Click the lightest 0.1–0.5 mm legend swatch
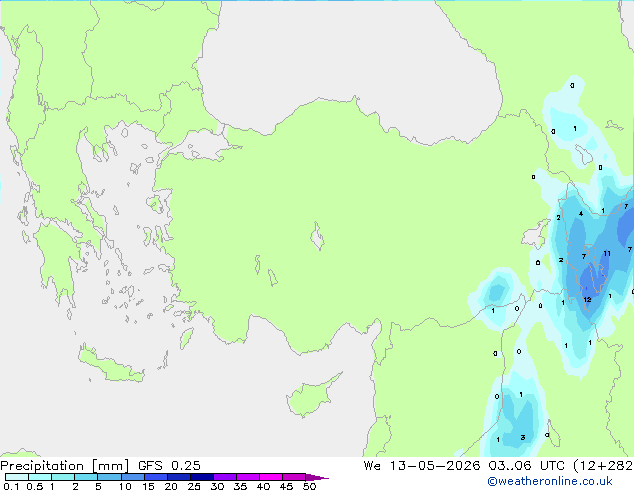634x490 pixels. point(17,477)
